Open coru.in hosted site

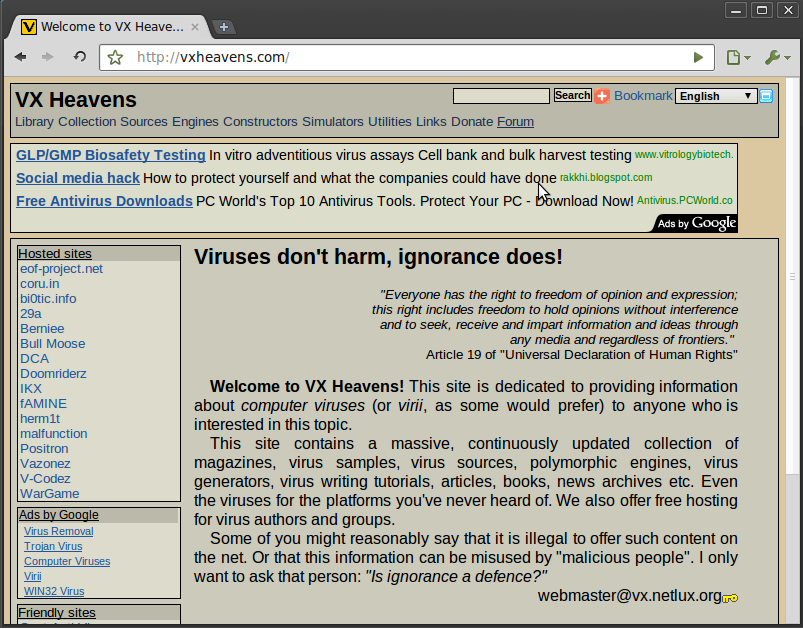tap(39, 284)
